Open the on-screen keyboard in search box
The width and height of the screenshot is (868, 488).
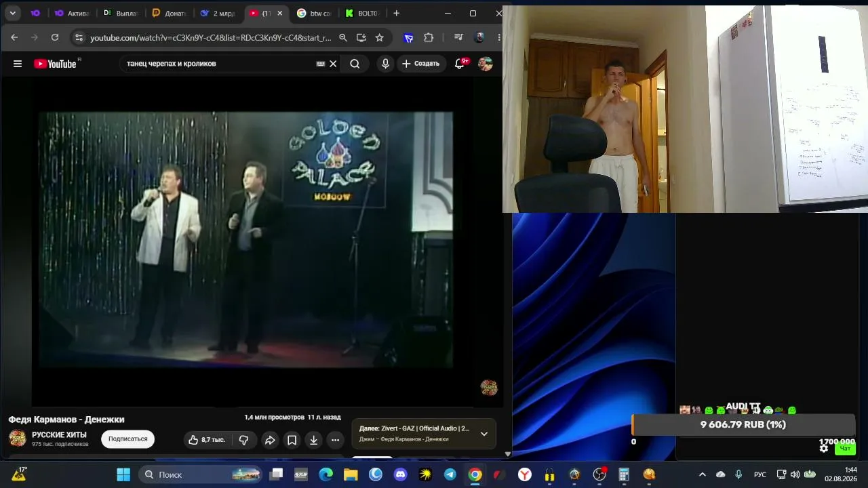pos(321,64)
